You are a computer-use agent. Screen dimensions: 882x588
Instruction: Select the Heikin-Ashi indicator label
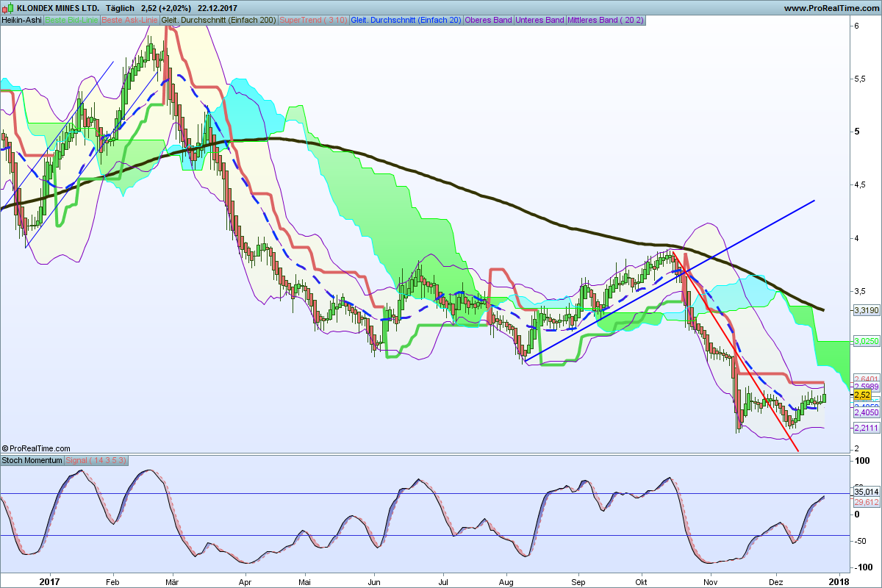pos(22,20)
